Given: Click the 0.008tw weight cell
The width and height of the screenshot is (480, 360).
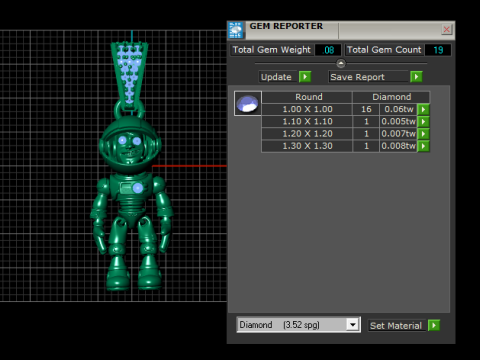Looking at the screenshot, I should click(399, 146).
